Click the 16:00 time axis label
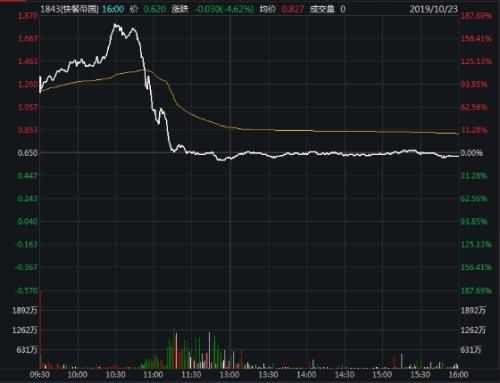 pyautogui.click(x=458, y=375)
